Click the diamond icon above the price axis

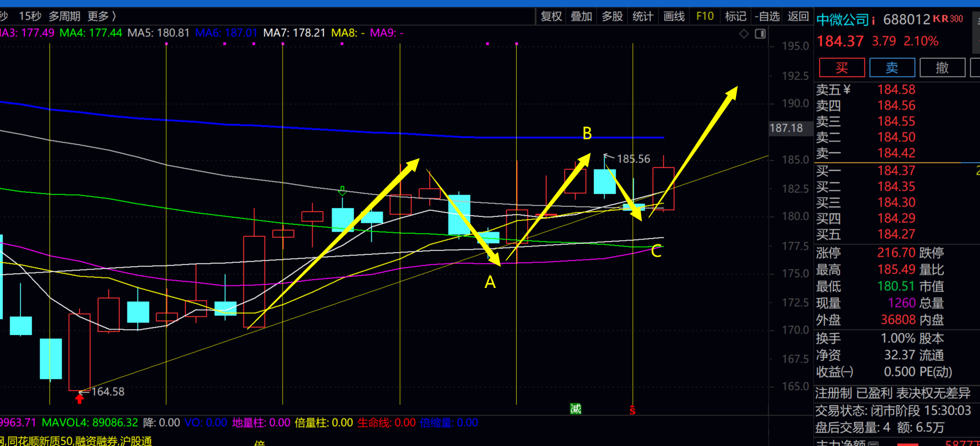pyautogui.click(x=744, y=34)
